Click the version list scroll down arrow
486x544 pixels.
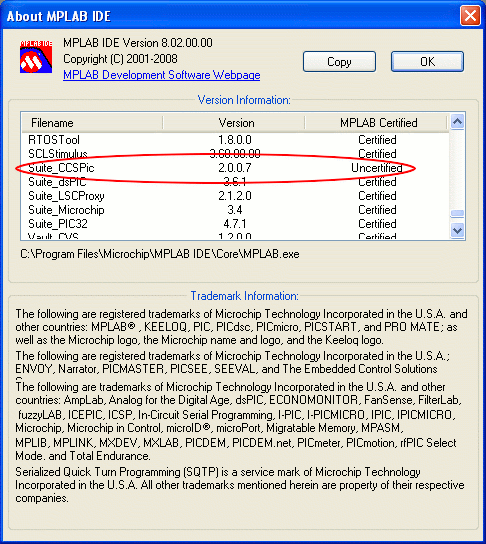[457, 230]
